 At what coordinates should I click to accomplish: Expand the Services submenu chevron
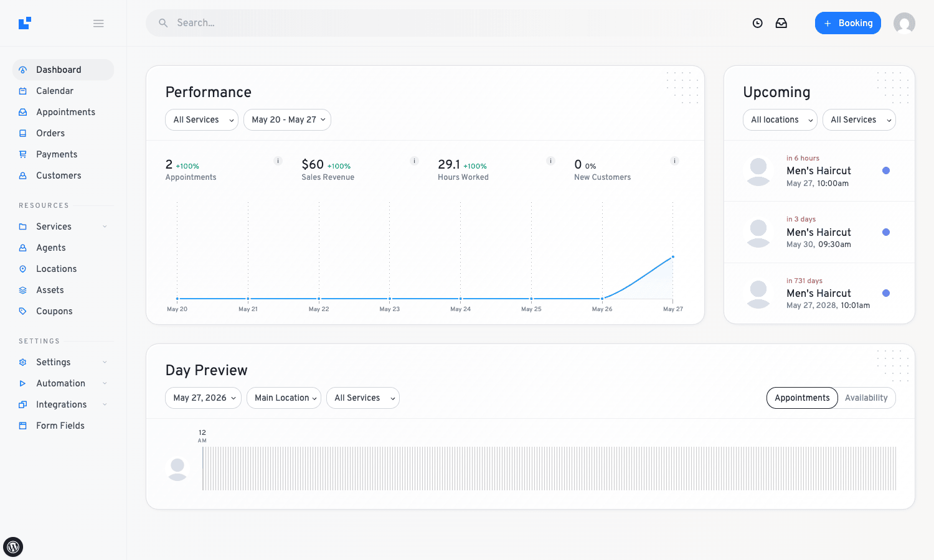click(x=105, y=226)
